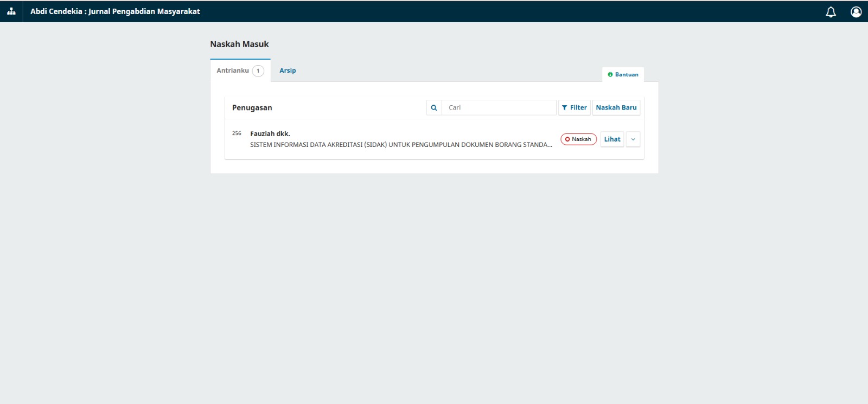Click submission ID number 256

coord(237,133)
